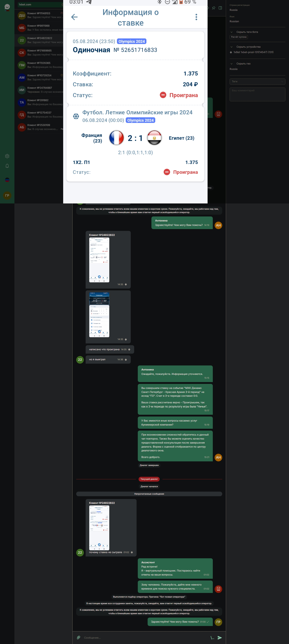Click 'У Вас имеются иные вопросы' message
Screen dimensions: 289x644
pos(175,423)
